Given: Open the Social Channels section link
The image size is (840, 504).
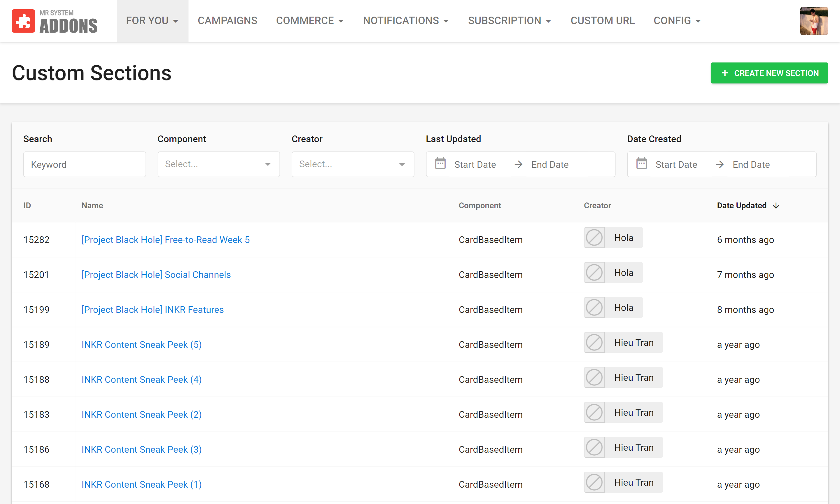Looking at the screenshot, I should [156, 275].
